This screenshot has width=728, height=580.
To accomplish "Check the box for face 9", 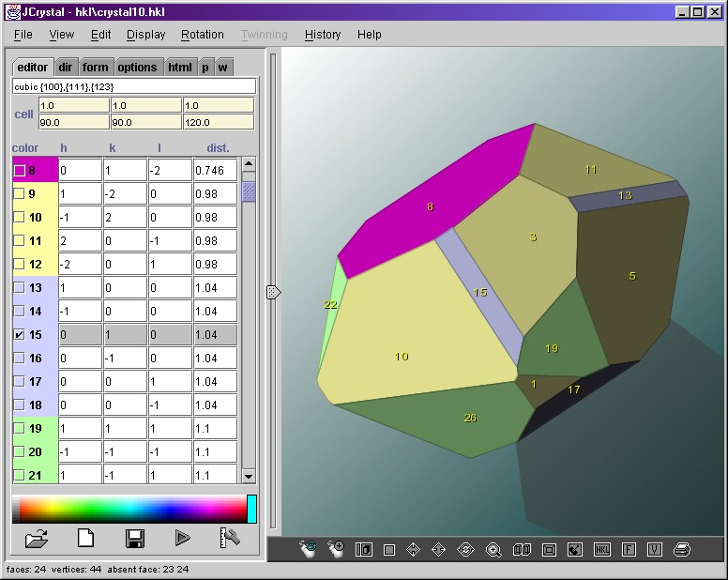I will pos(20,193).
